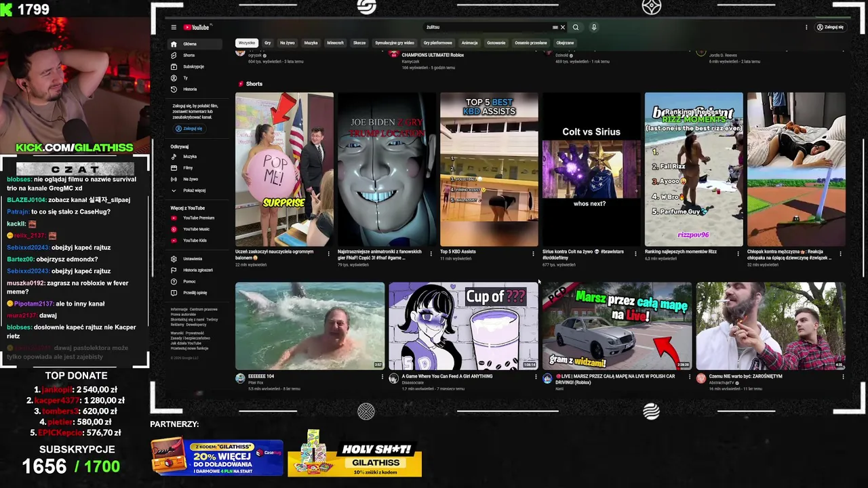Open YouTube Premium in sidebar
Screen dimensions: 868x488
pos(195,218)
